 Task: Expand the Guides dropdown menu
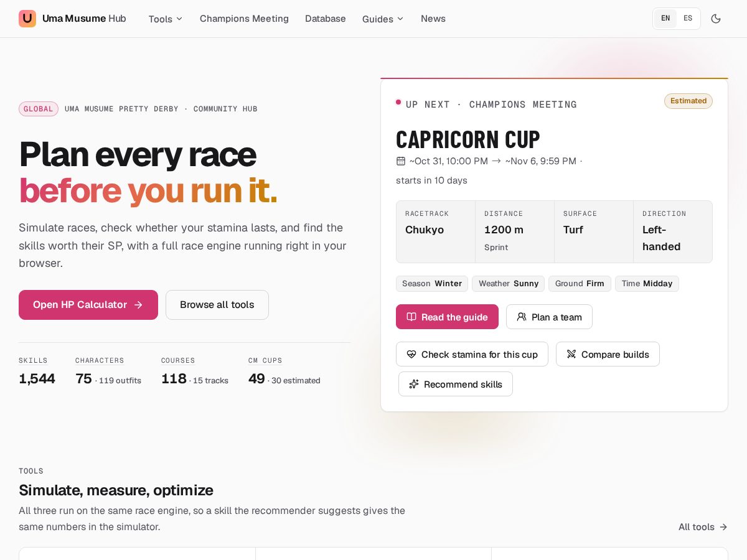[383, 19]
